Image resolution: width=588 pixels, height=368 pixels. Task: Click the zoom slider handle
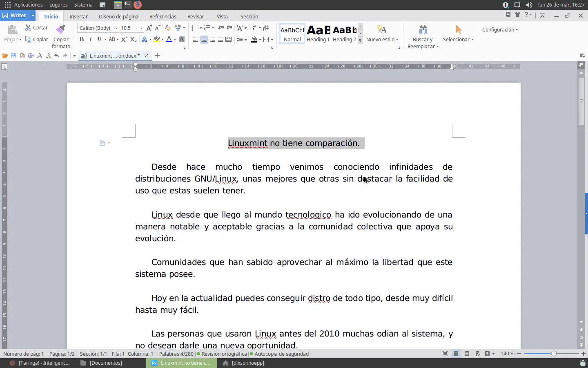pos(554,354)
